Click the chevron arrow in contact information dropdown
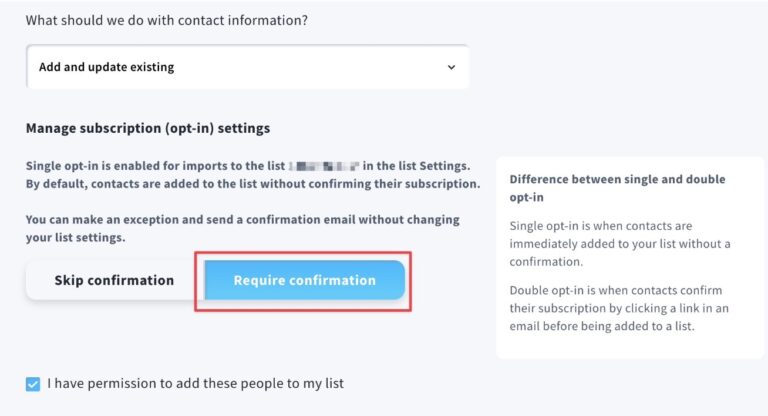Screen dimensions: 768x416 click(x=451, y=67)
